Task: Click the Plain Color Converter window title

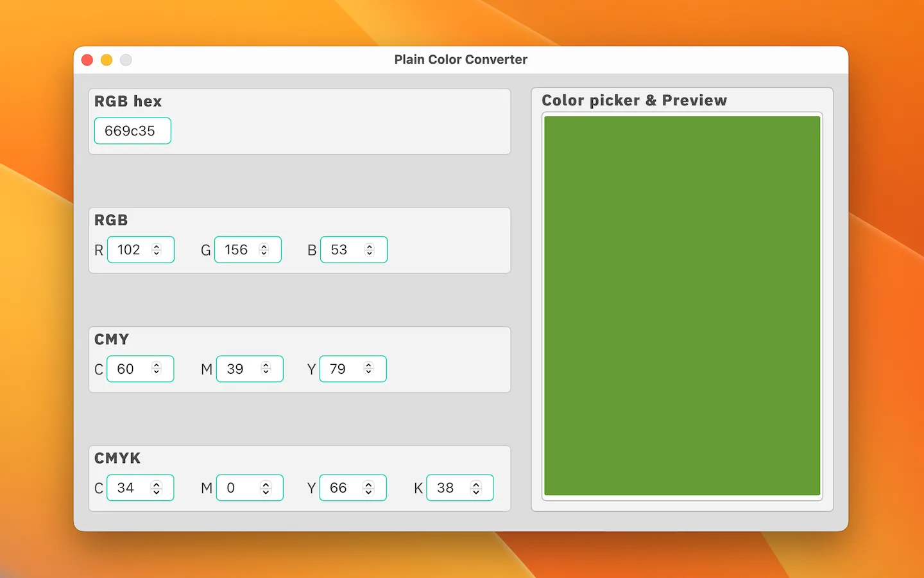Action: [461, 60]
